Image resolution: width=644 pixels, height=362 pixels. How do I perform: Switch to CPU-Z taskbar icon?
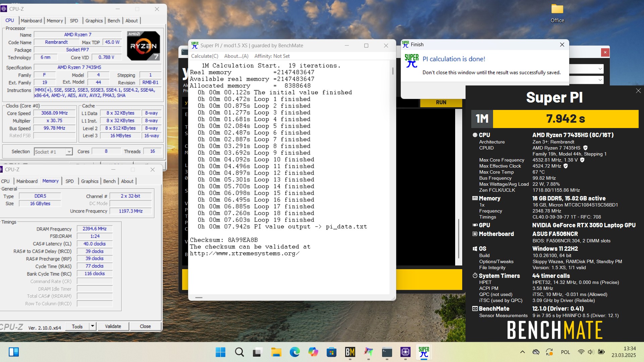405,352
